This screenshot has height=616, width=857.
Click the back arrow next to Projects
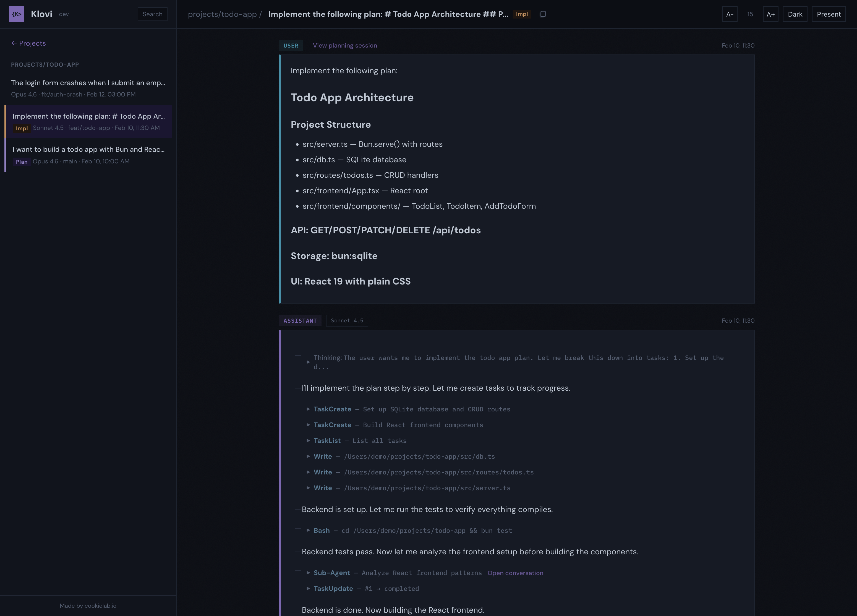click(x=14, y=43)
